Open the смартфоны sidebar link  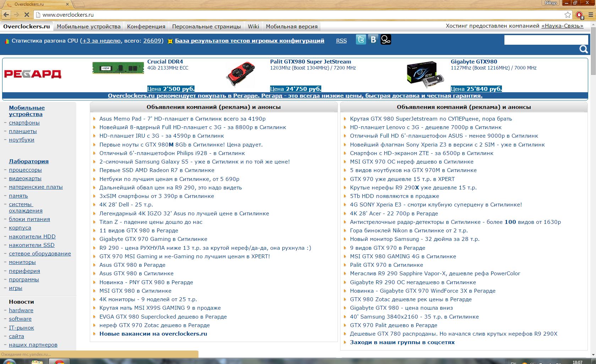click(24, 123)
